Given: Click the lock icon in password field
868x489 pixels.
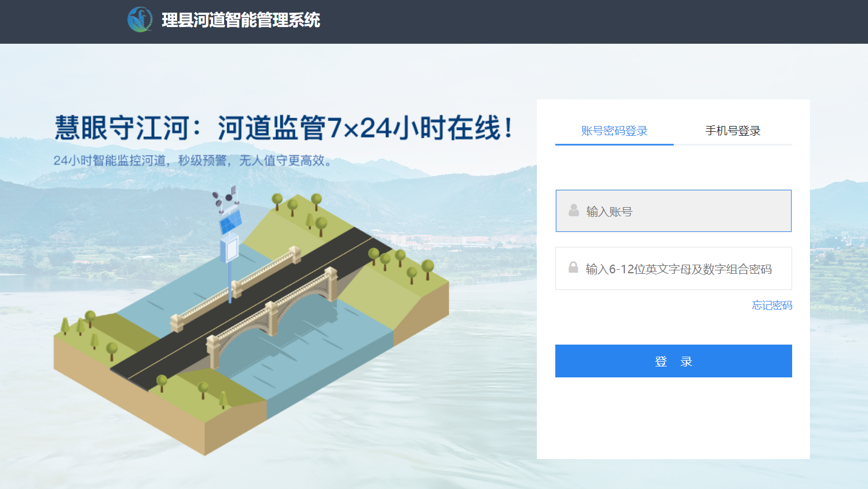Looking at the screenshot, I should coord(573,268).
